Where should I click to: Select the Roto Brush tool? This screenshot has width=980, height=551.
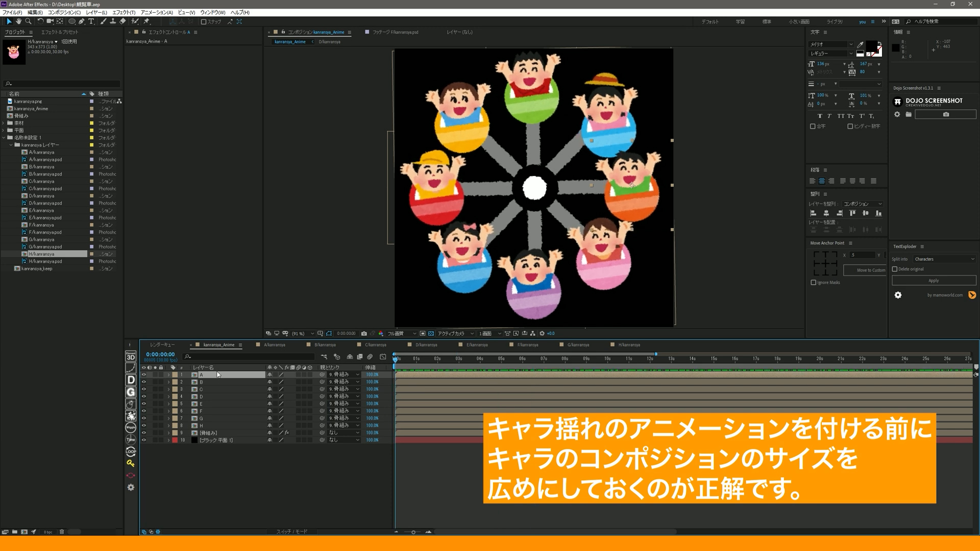pos(135,21)
